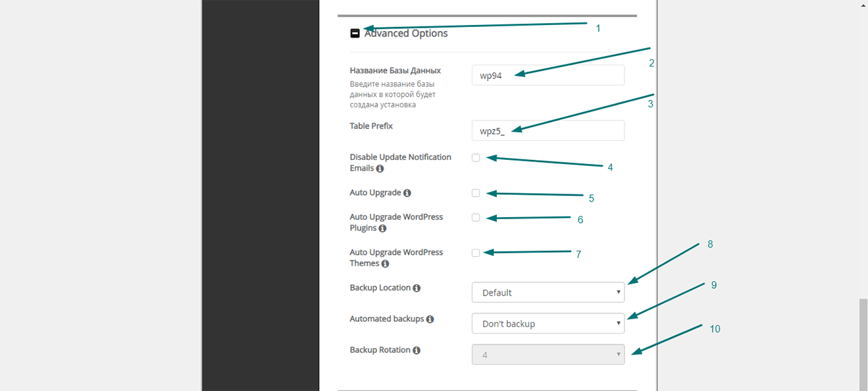Focus the database name field wp94

548,75
